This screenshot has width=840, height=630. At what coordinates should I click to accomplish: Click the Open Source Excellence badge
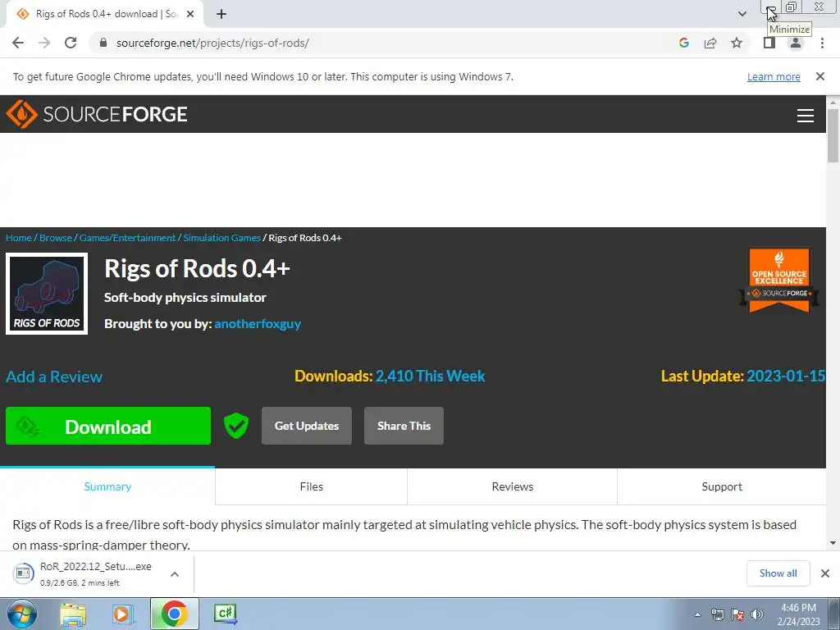pyautogui.click(x=779, y=281)
